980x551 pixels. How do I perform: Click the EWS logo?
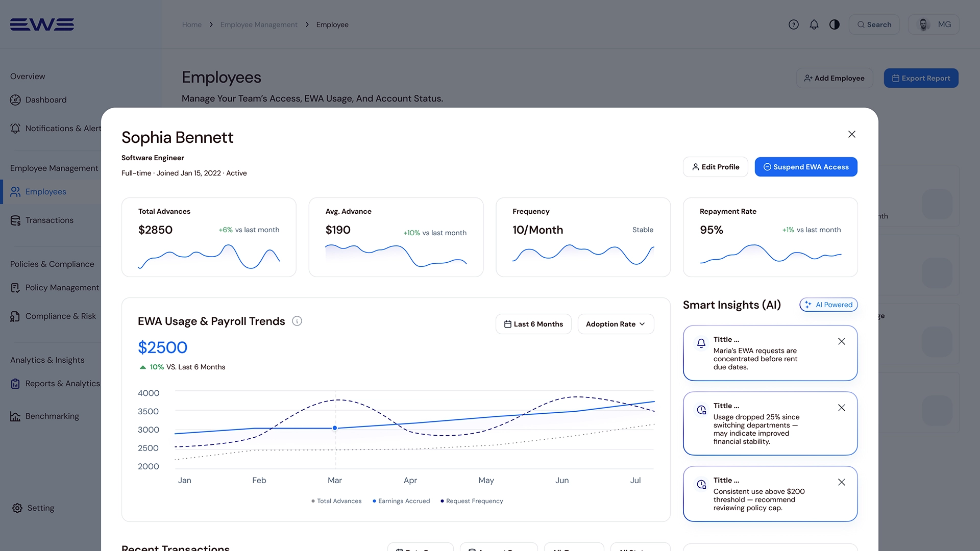tap(42, 24)
